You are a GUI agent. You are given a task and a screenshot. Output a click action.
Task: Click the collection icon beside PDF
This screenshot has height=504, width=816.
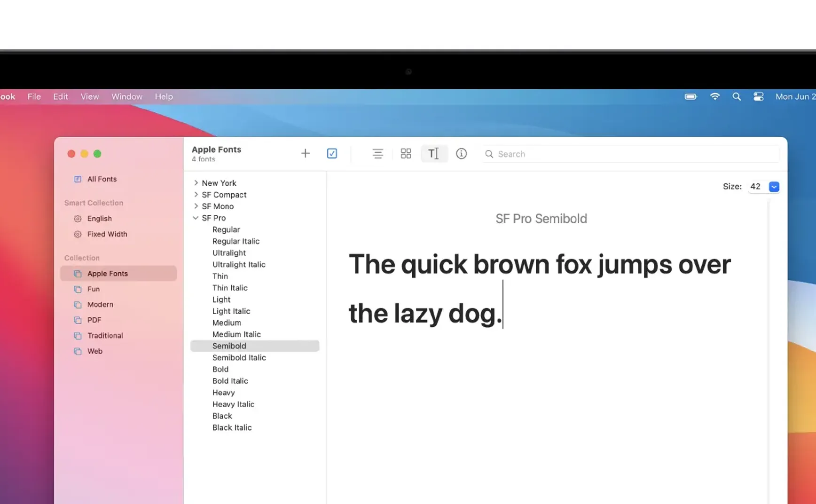(x=78, y=320)
